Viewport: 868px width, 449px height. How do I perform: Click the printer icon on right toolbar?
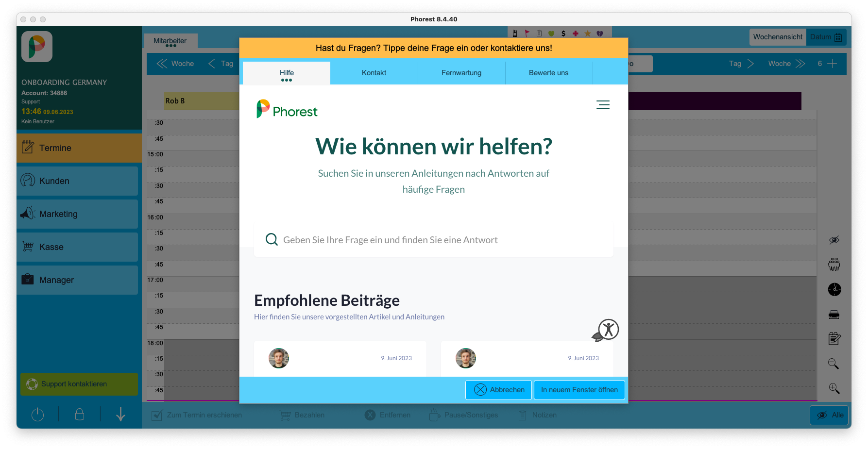tap(834, 315)
